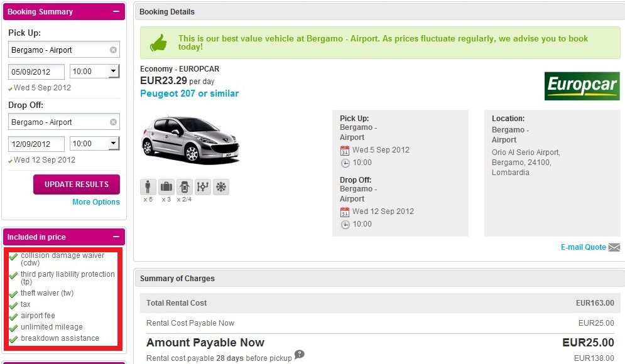The width and height of the screenshot is (625, 364).
Task: Click the Amount Payable Now label
Action: (x=205, y=343)
